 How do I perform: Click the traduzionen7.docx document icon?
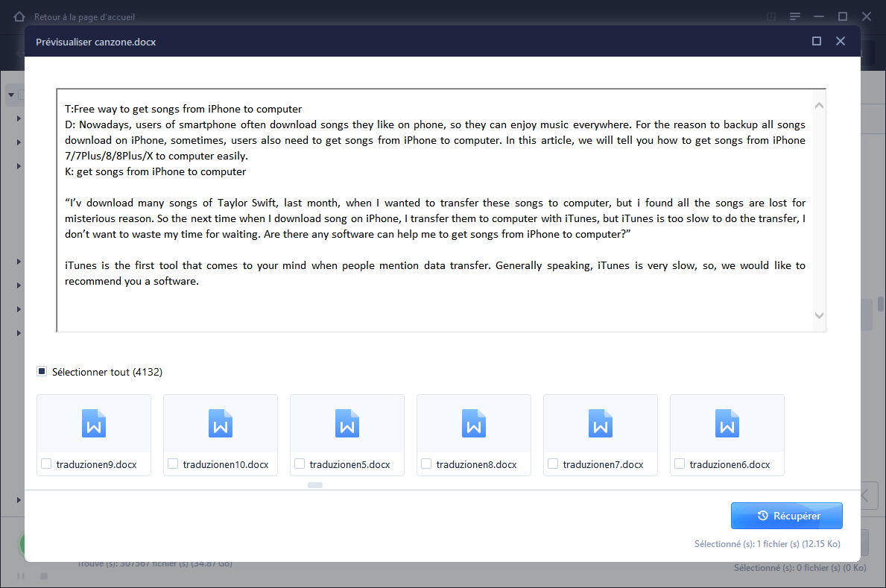pyautogui.click(x=601, y=423)
